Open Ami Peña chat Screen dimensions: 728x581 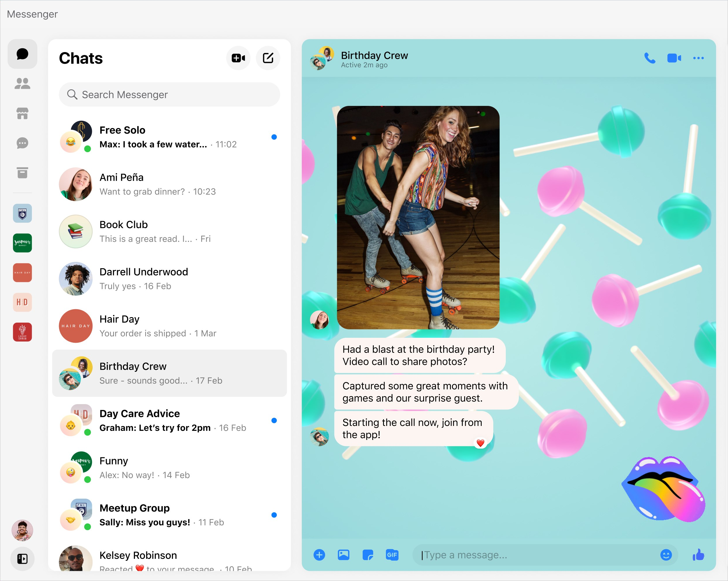coord(170,184)
